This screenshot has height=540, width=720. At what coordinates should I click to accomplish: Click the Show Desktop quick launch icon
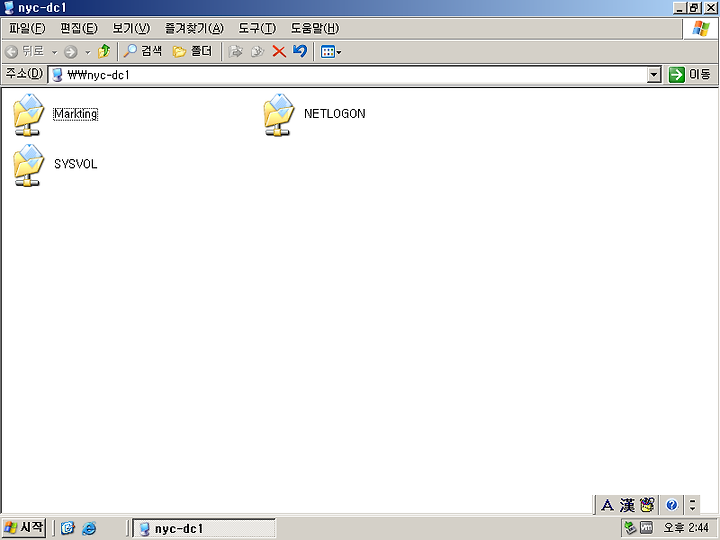point(68,528)
